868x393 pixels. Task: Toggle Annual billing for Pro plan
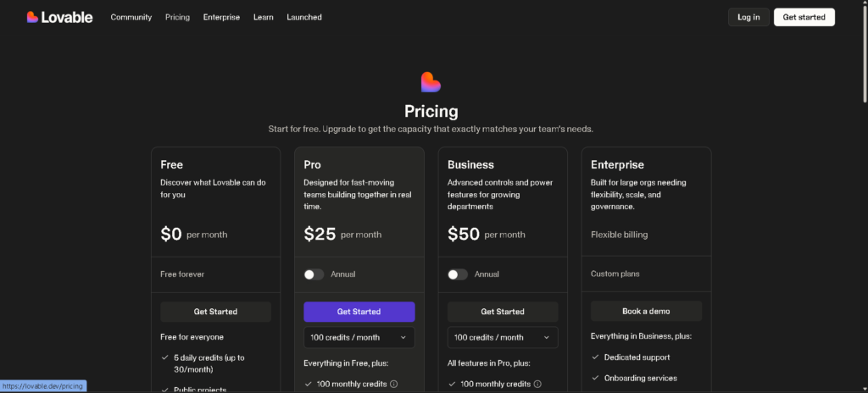(x=314, y=274)
